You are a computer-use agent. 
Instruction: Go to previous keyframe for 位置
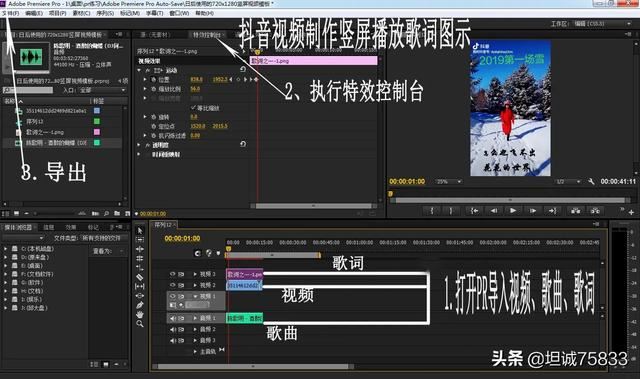coord(231,80)
